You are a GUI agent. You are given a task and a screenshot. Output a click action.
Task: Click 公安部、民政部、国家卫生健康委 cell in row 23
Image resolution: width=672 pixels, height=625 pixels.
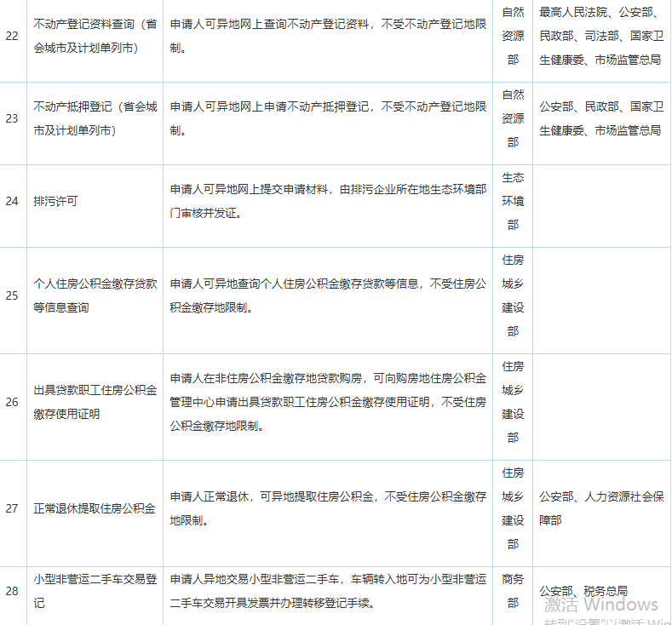pos(601,118)
